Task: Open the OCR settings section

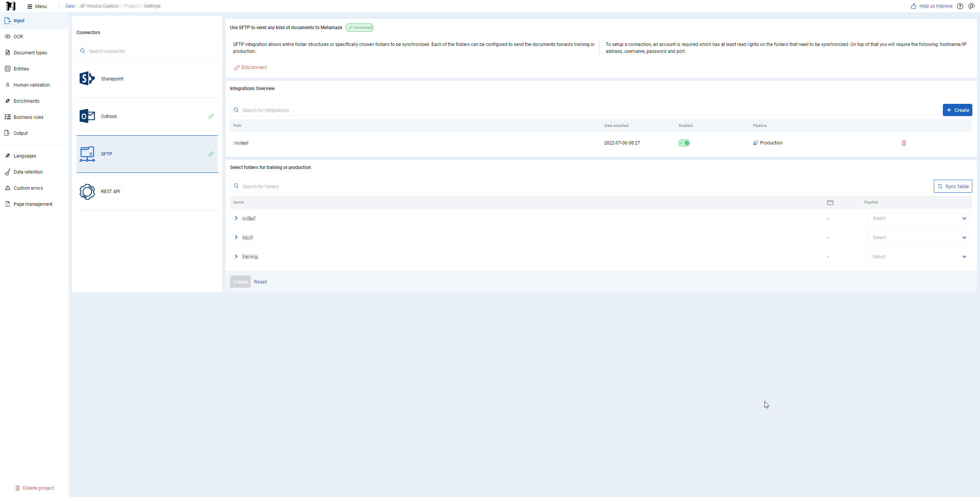Action: click(x=34, y=37)
